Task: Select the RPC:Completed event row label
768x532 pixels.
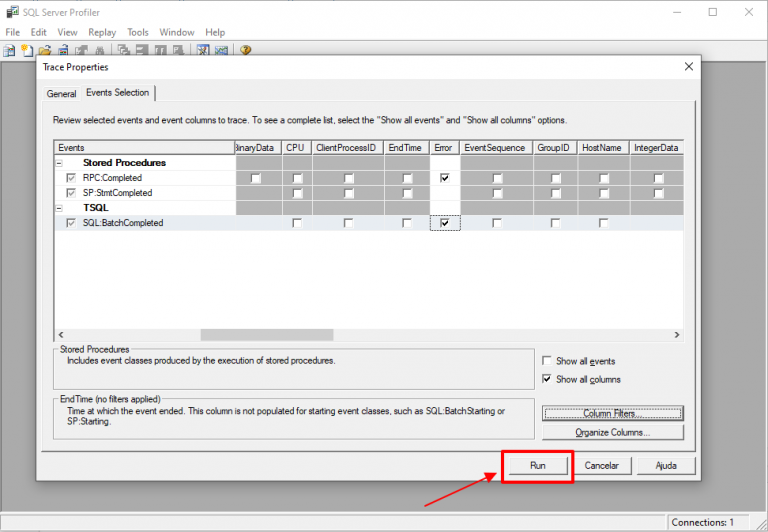Action: pos(112,178)
